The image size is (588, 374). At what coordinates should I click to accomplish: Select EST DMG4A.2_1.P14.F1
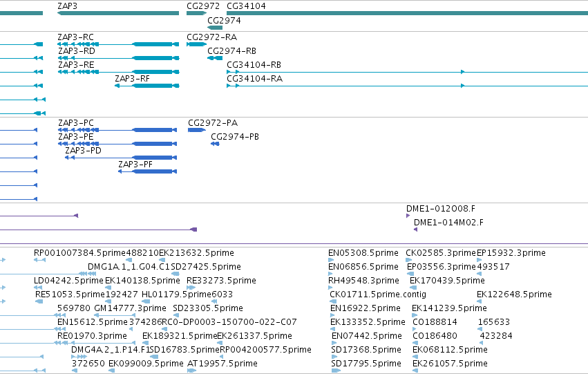[x=110, y=350]
